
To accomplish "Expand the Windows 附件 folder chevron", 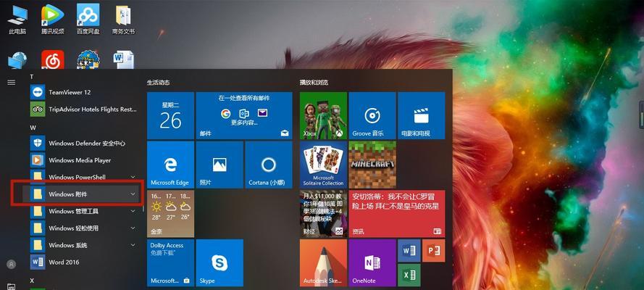I will [133, 194].
